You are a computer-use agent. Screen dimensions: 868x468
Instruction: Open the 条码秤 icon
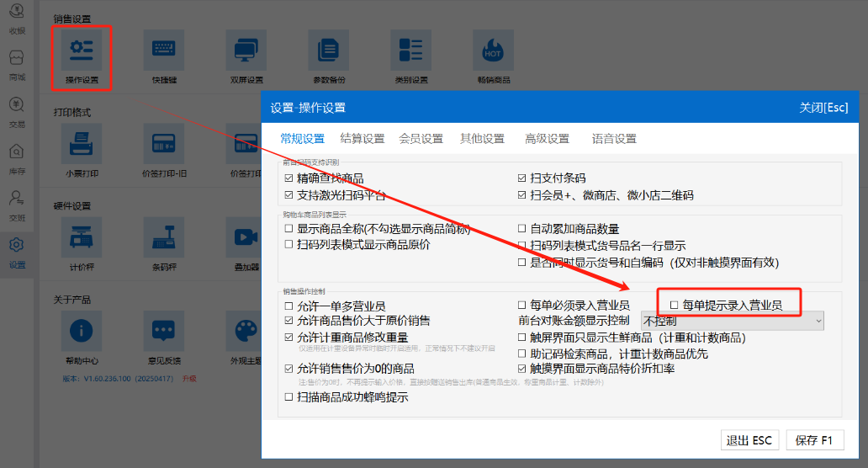coord(164,237)
